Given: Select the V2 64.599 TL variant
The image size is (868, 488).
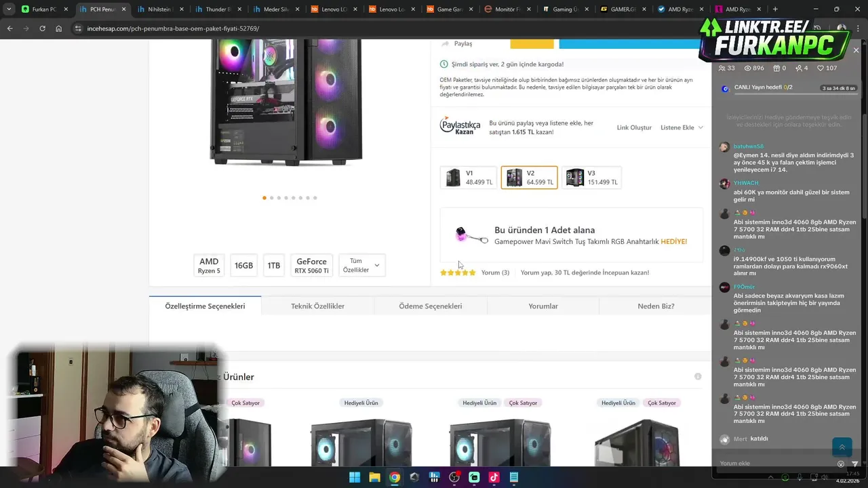Looking at the screenshot, I should (x=530, y=178).
